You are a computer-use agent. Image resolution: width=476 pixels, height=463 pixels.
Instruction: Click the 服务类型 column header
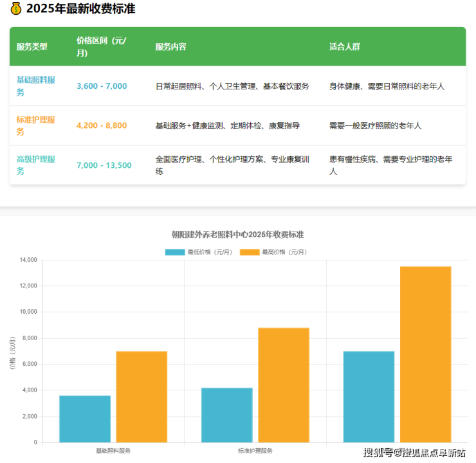coord(32,47)
